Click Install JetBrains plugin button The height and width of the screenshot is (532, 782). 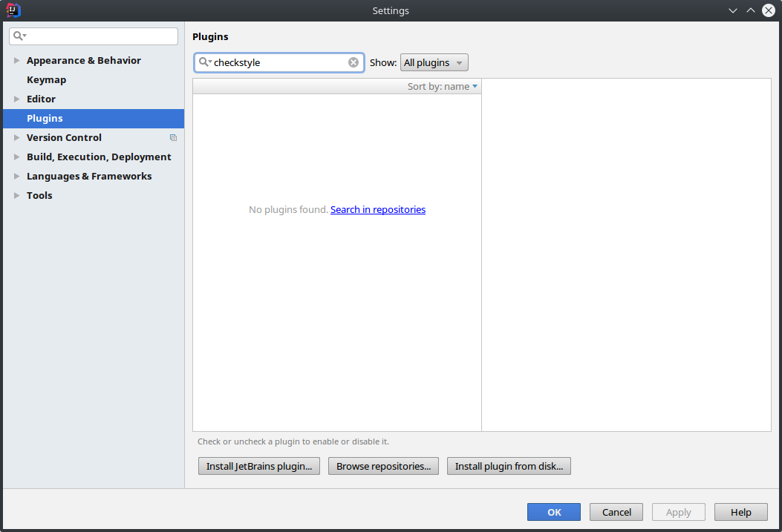(258, 467)
